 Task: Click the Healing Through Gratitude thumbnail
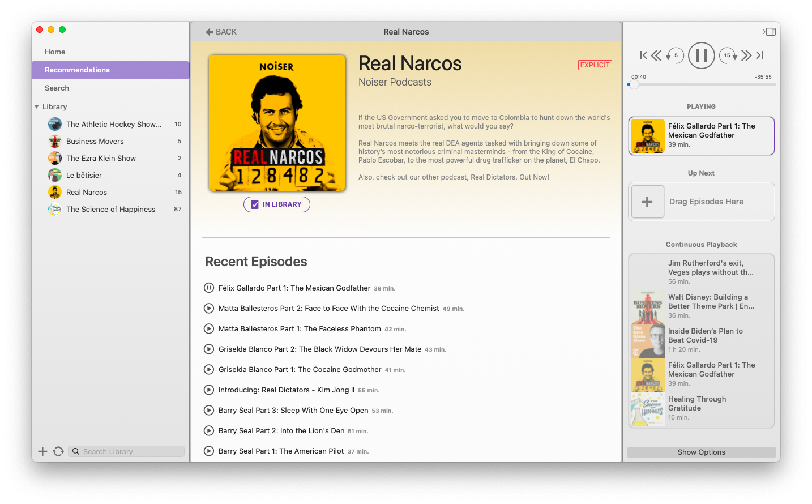point(648,409)
